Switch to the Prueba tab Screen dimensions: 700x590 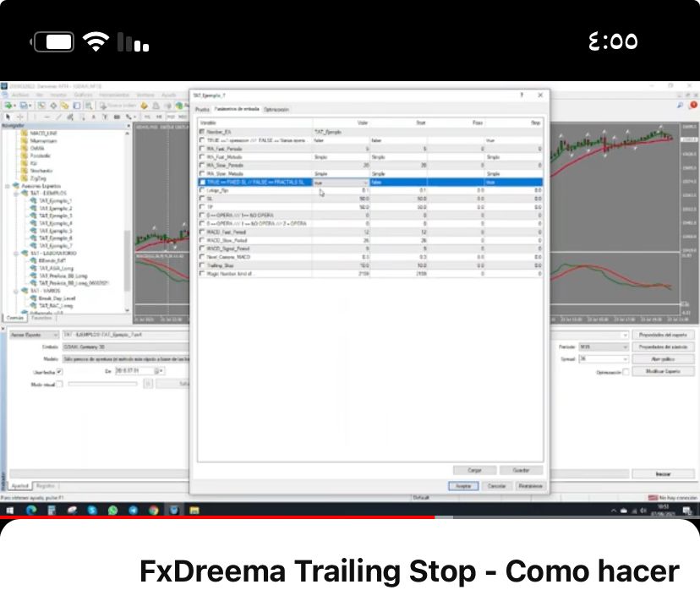click(x=202, y=109)
